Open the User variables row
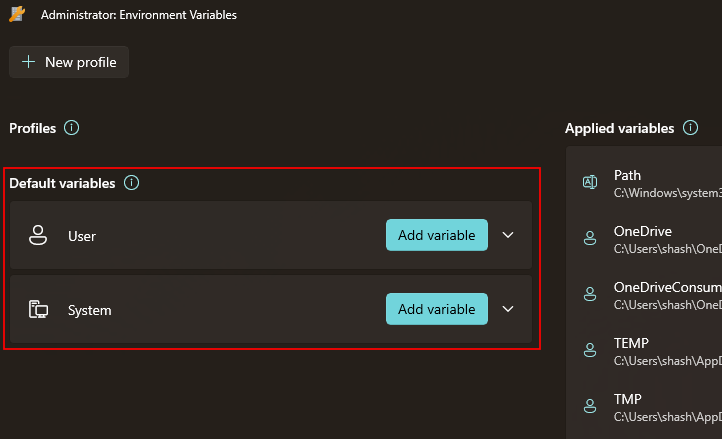 coord(200,236)
